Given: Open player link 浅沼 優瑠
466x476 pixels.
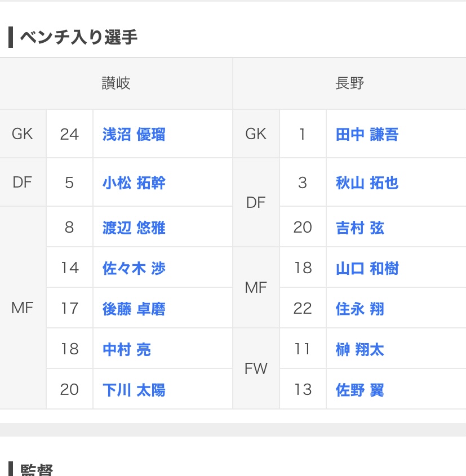Looking at the screenshot, I should click(134, 135).
